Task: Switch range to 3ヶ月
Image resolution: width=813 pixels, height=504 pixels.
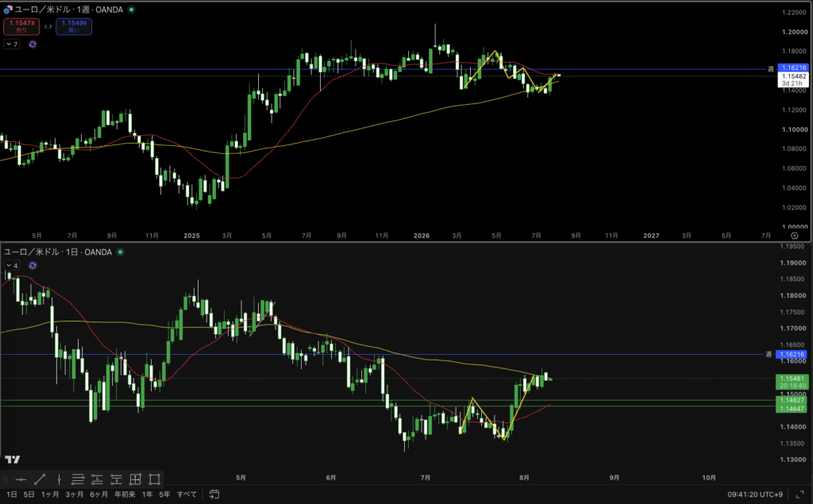Action: pos(74,494)
